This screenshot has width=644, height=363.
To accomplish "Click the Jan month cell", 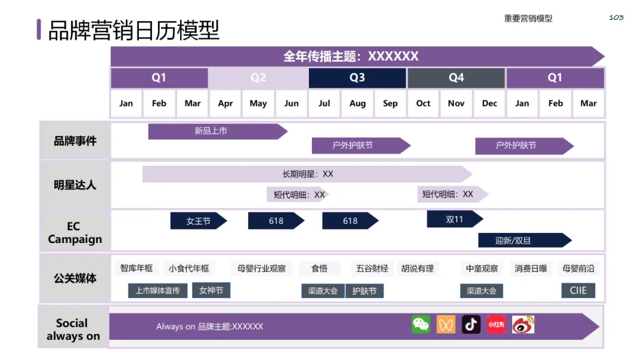I will (126, 103).
